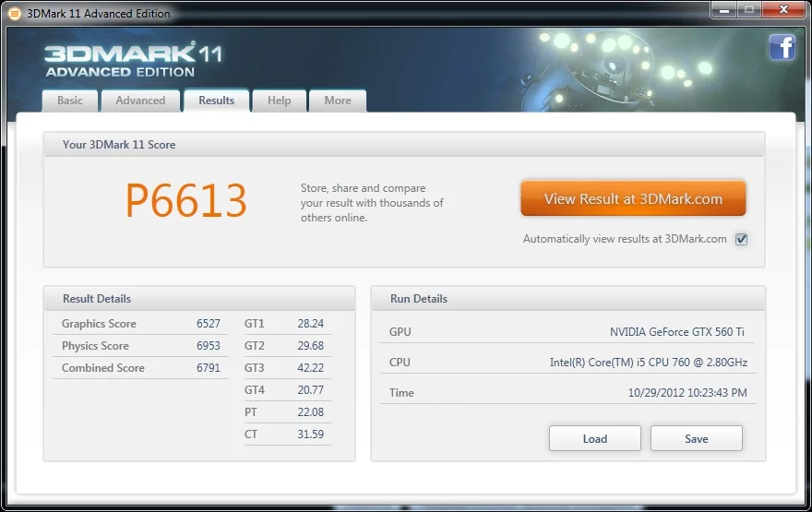
Task: Click the 3DMark app icon in the title bar
Action: [x=15, y=14]
